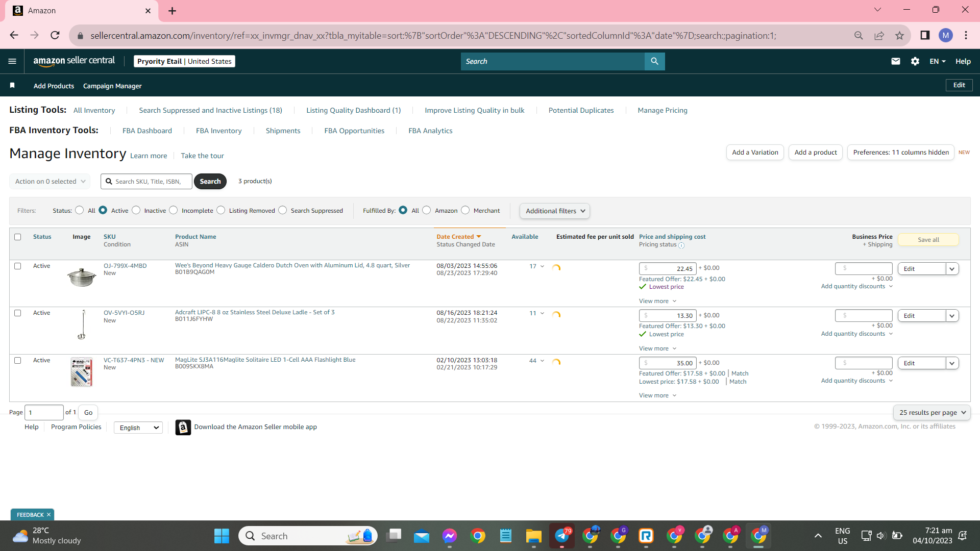This screenshot has width=980, height=551.
Task: Click the SKU, Title, ISBN search box
Action: click(x=146, y=181)
